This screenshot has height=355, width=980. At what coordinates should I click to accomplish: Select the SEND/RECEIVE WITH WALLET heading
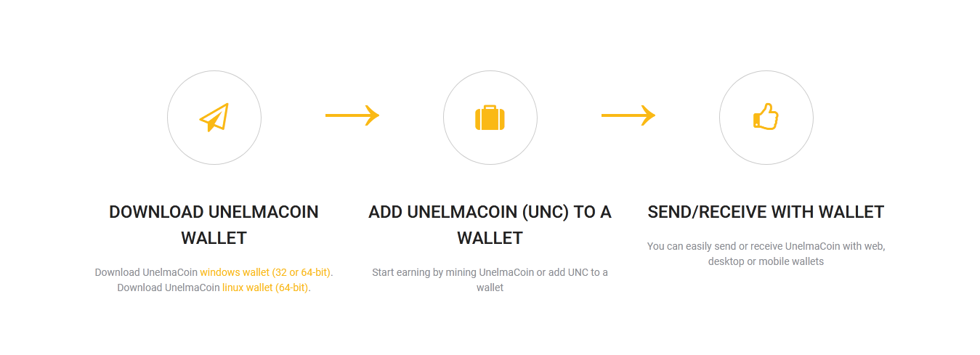coord(766,212)
